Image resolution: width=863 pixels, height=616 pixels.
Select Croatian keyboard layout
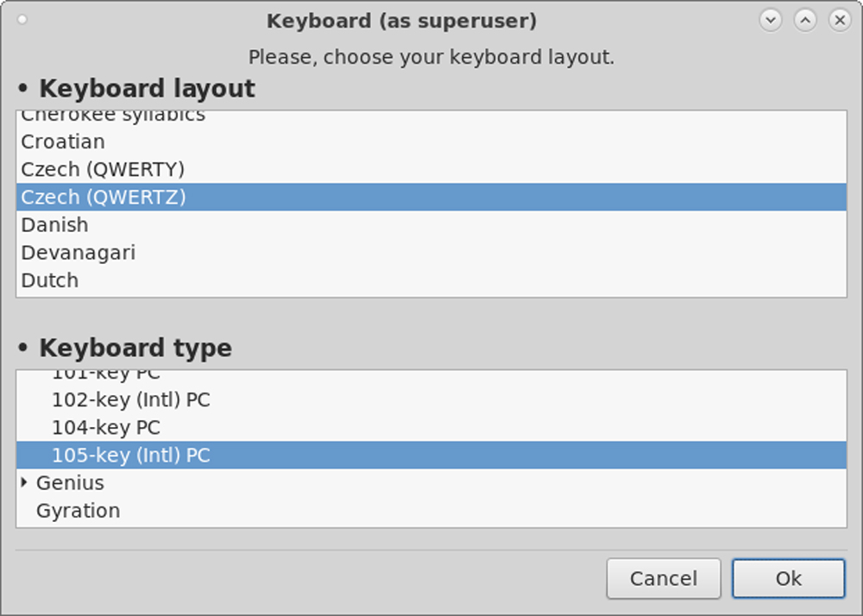coord(63,141)
